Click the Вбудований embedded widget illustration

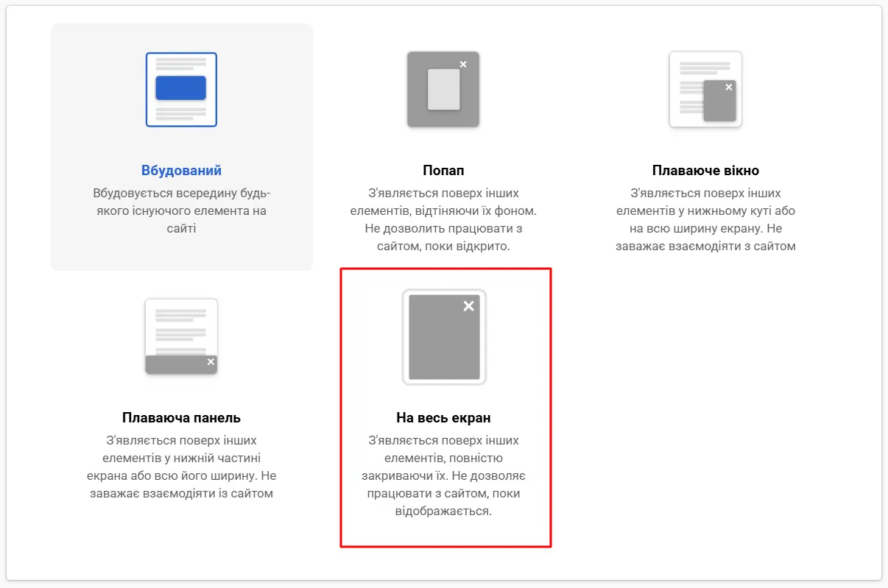181,90
